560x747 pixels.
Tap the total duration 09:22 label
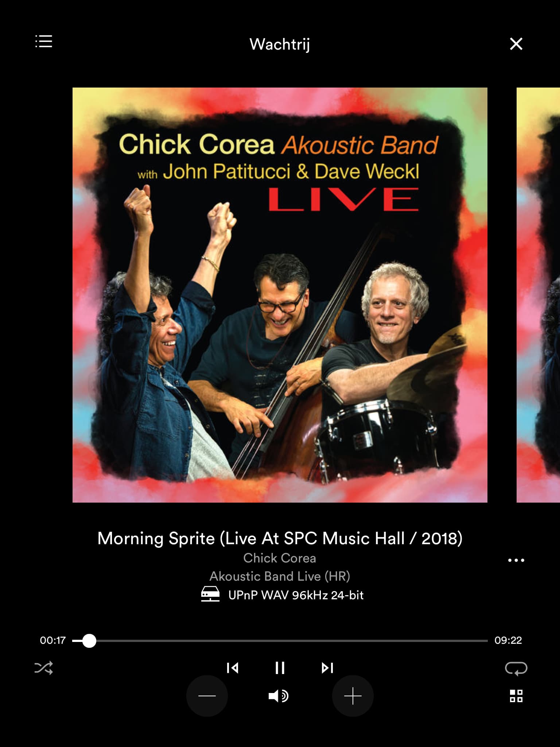click(x=508, y=640)
